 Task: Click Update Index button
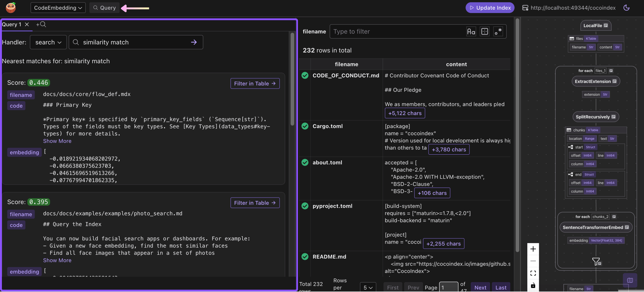pyautogui.click(x=490, y=8)
